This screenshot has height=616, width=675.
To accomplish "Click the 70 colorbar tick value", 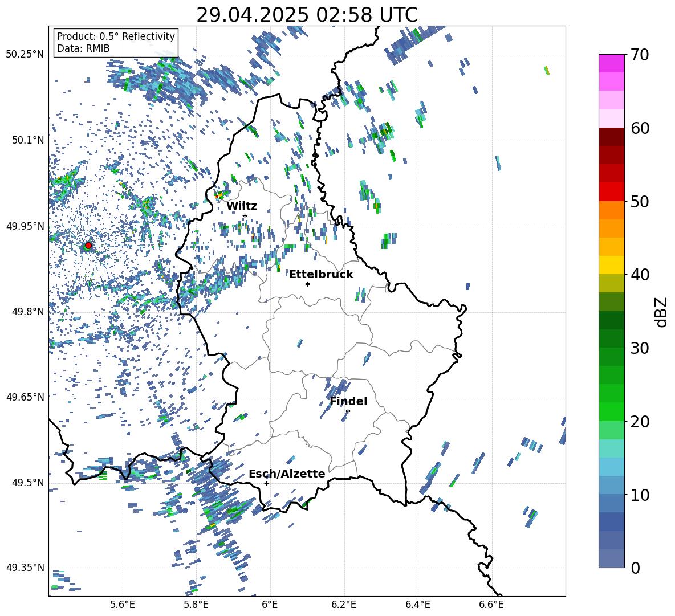I will (640, 55).
